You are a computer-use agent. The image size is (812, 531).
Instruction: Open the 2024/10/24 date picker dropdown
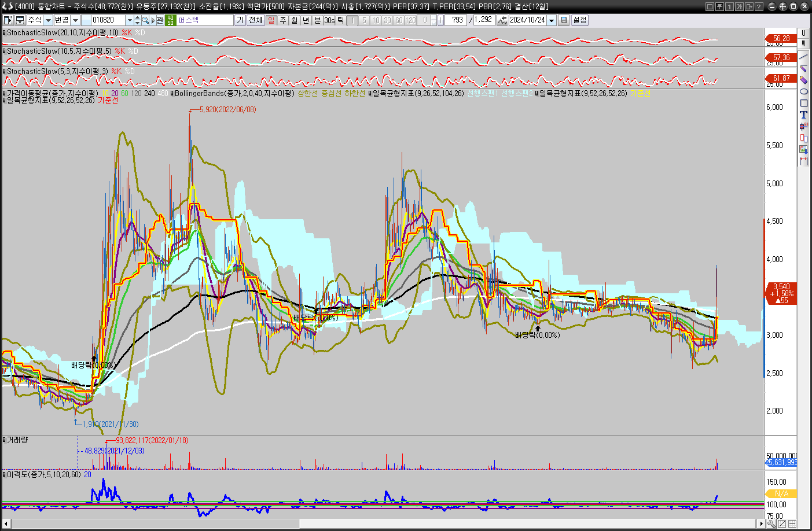tap(552, 20)
